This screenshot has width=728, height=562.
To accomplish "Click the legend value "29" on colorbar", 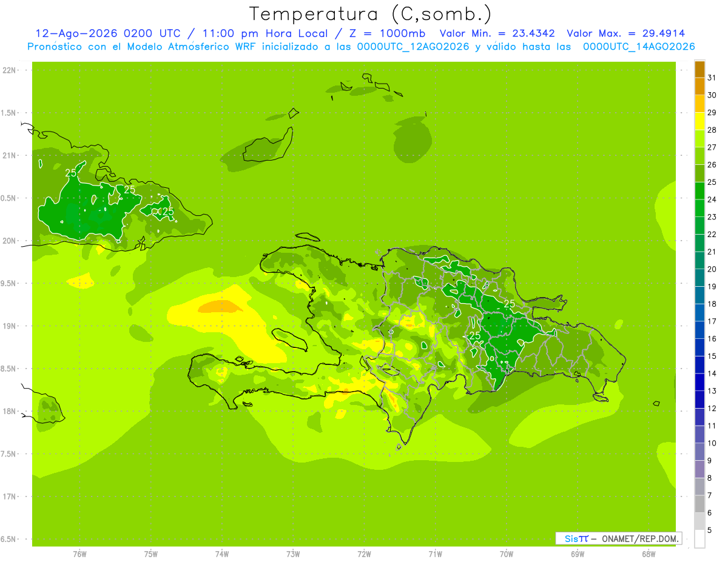I will click(712, 113).
